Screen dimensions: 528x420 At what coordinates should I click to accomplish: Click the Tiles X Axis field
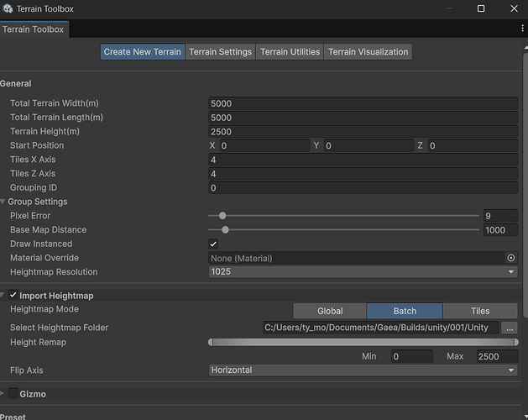pos(363,160)
